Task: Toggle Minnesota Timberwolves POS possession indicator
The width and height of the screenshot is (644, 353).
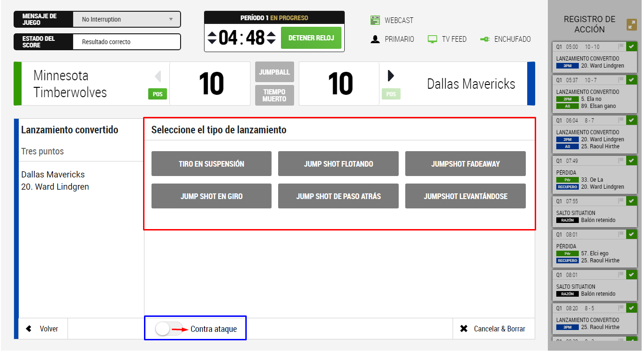Action: [x=158, y=94]
